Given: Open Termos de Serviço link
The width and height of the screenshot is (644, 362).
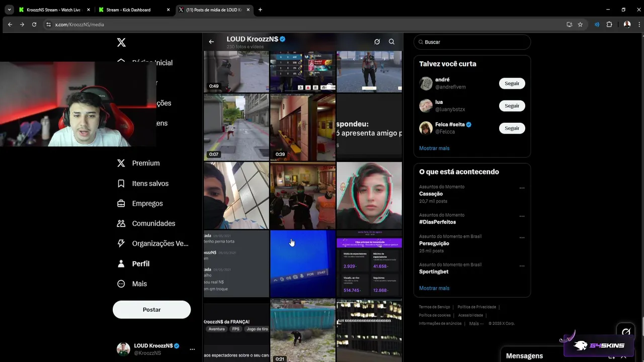Looking at the screenshot, I should click(x=434, y=307).
